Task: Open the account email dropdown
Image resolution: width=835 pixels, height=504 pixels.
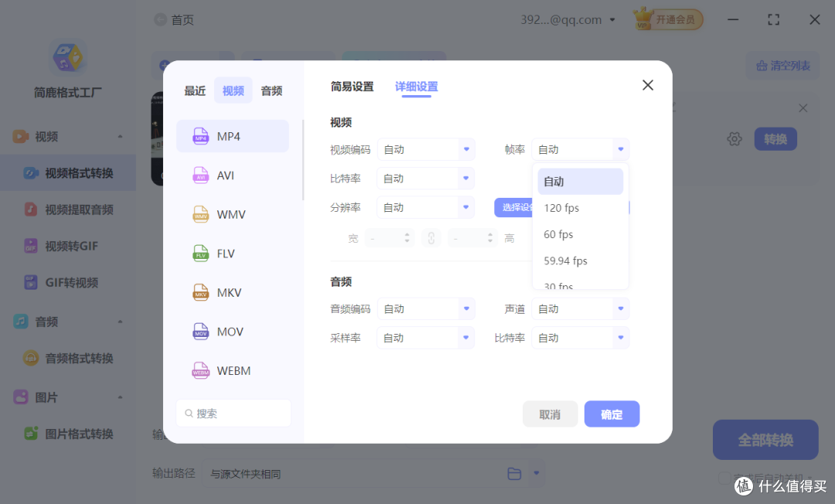Action: tap(612, 19)
